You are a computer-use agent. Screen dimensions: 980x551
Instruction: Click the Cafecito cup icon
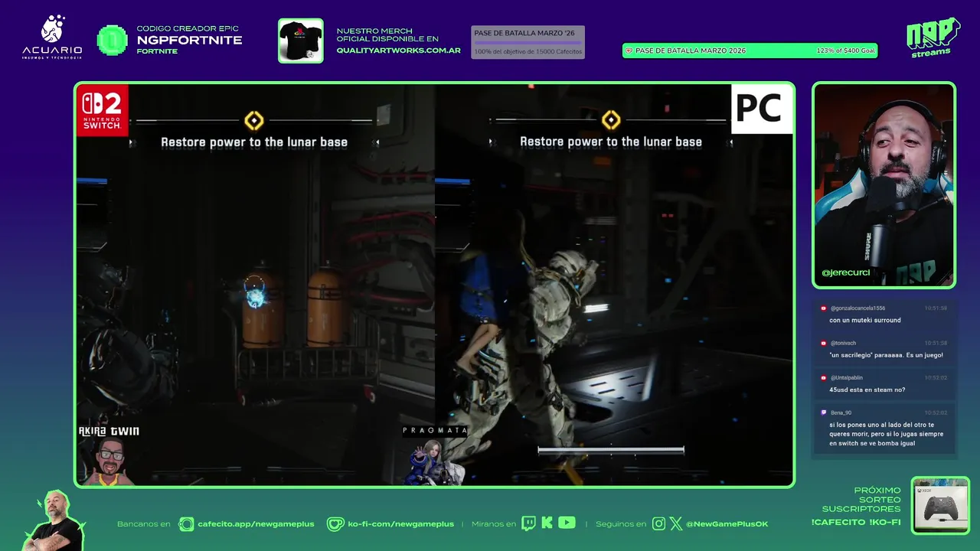click(x=186, y=523)
